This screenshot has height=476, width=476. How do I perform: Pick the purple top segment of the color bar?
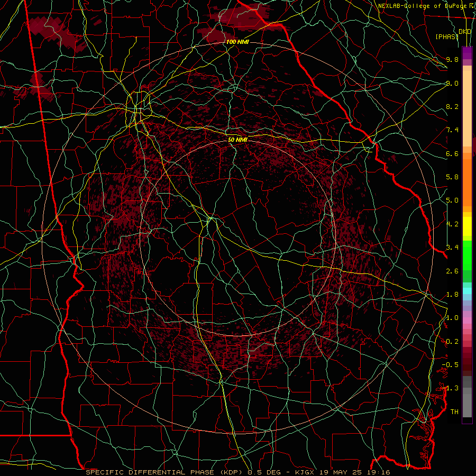coord(467,53)
